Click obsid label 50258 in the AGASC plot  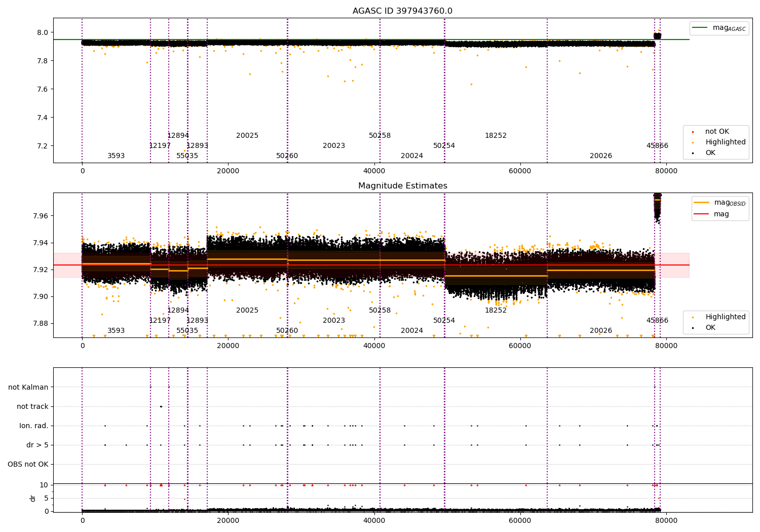(x=380, y=136)
